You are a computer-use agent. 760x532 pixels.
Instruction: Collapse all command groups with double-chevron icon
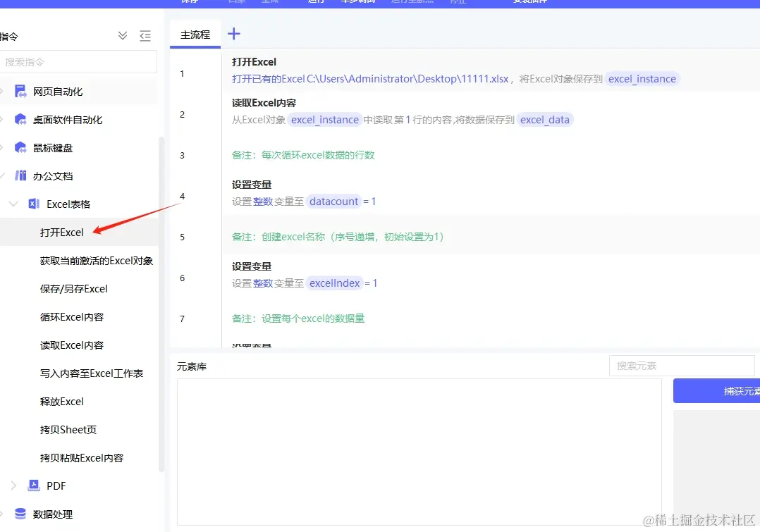pos(123,35)
